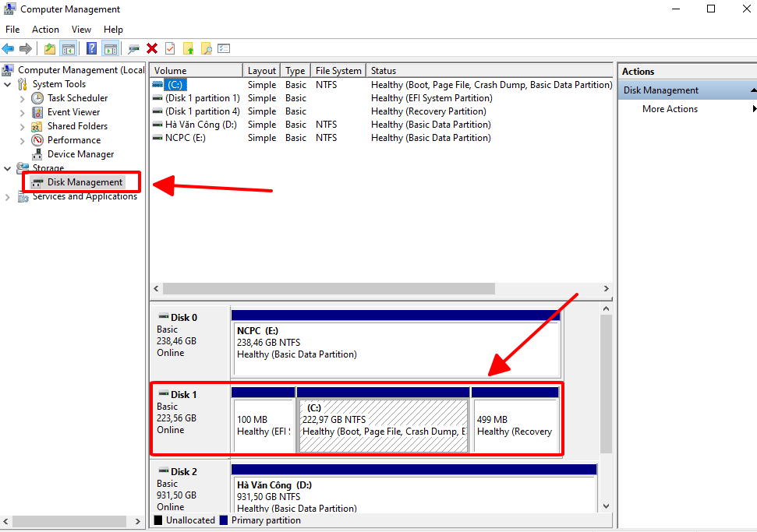Click the disk view scroll up arrow
Screen dimensions: 757x532
coord(607,308)
